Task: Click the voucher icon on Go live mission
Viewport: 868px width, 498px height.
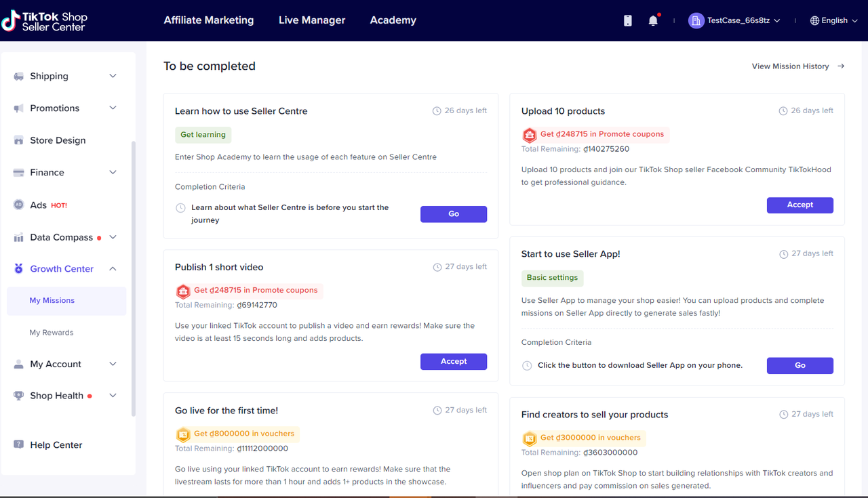Action: coord(183,434)
